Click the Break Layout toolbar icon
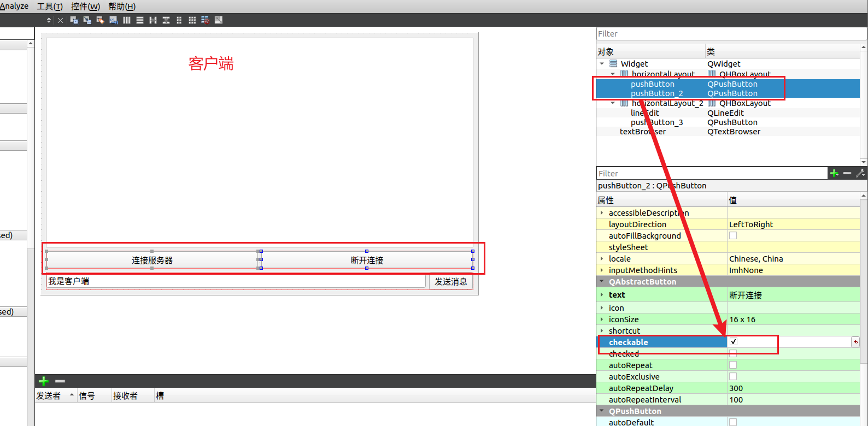This screenshot has height=426, width=868. click(206, 20)
